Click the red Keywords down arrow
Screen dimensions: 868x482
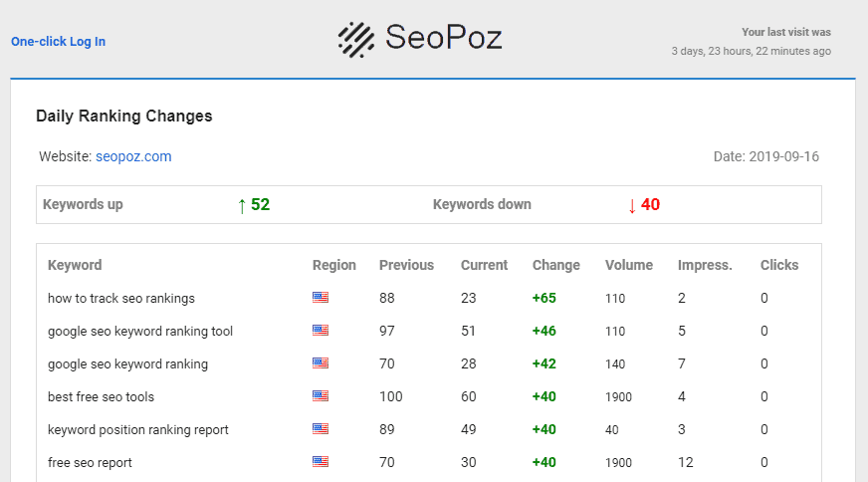point(632,205)
